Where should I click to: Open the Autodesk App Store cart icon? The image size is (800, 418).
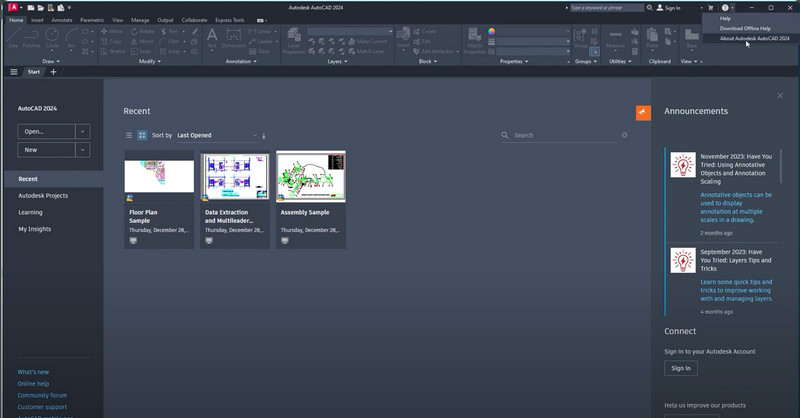pyautogui.click(x=710, y=8)
